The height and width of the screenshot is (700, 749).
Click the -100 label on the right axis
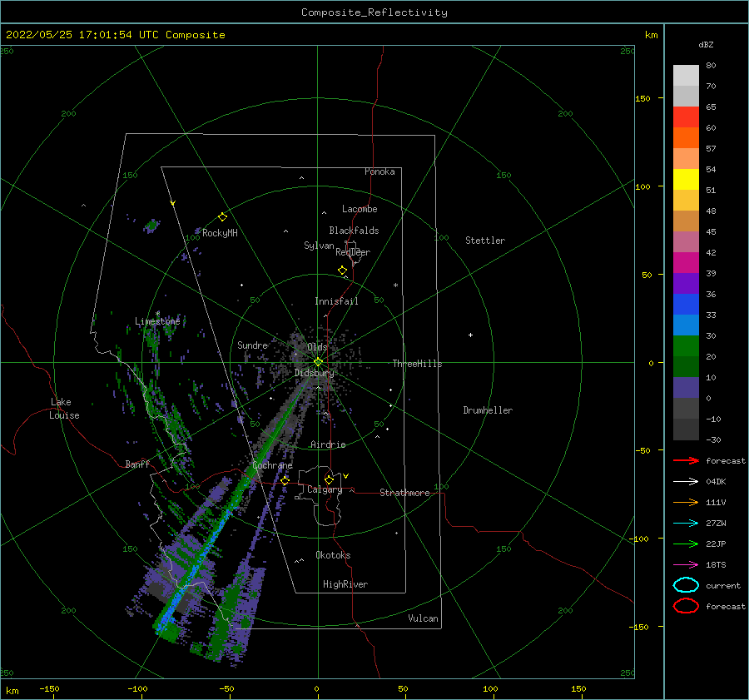pos(640,539)
